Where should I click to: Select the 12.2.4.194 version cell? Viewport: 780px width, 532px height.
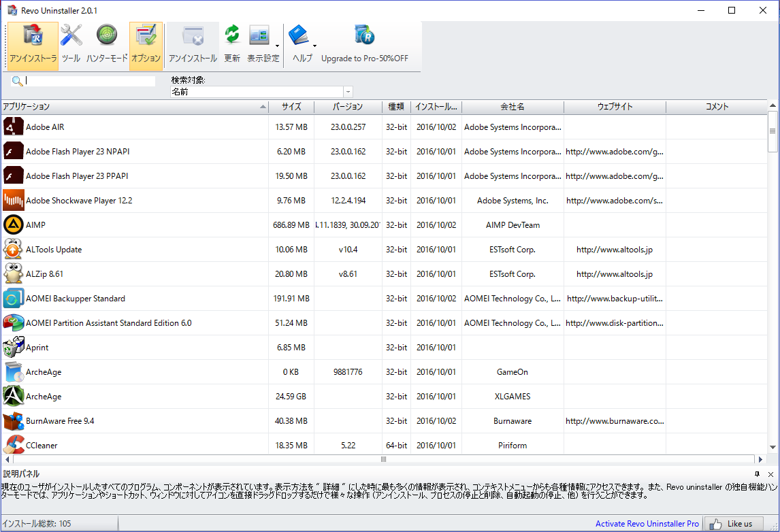coord(348,201)
